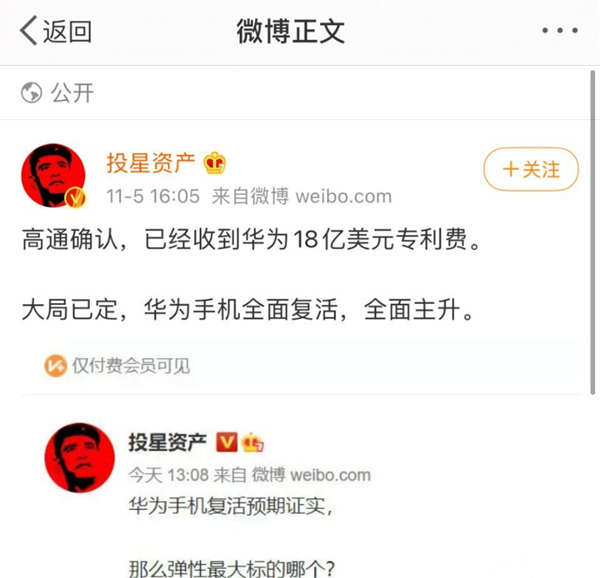The height and width of the screenshot is (578, 600).
Task: Open the reposted 投星资产 avatar
Action: (80, 458)
